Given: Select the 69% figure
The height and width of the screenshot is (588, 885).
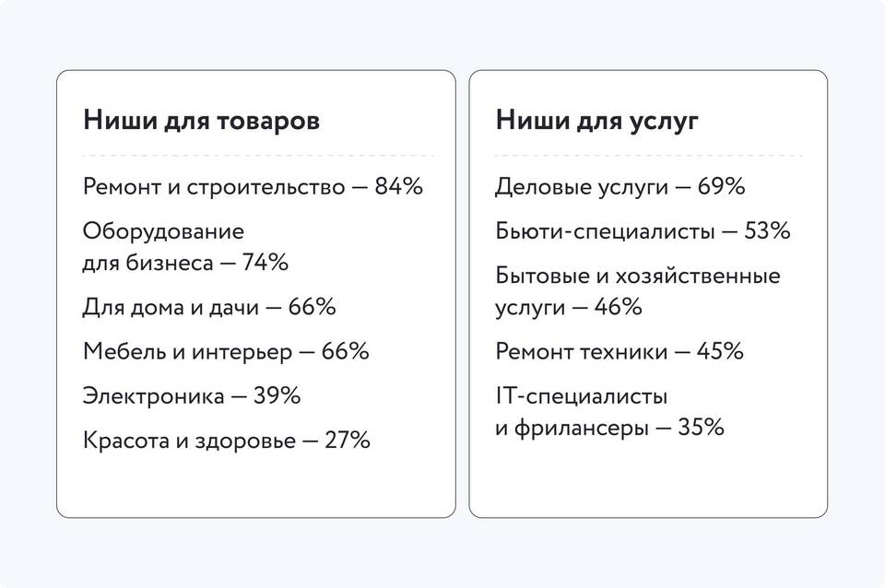Looking at the screenshot, I should [x=721, y=186].
